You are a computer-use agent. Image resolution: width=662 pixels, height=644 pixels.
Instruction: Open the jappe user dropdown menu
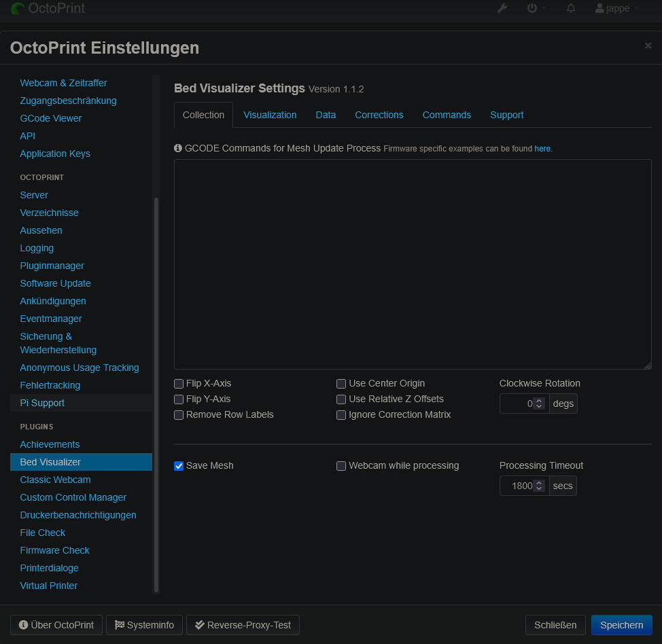coord(616,9)
